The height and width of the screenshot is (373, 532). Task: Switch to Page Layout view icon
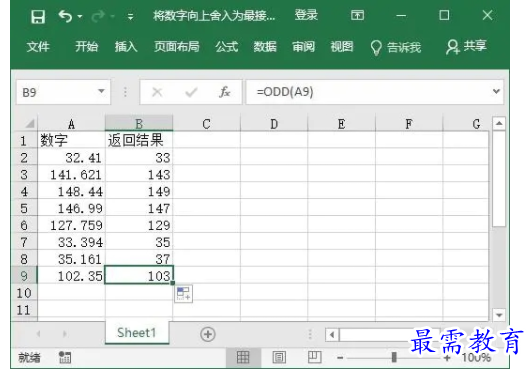[x=279, y=357]
